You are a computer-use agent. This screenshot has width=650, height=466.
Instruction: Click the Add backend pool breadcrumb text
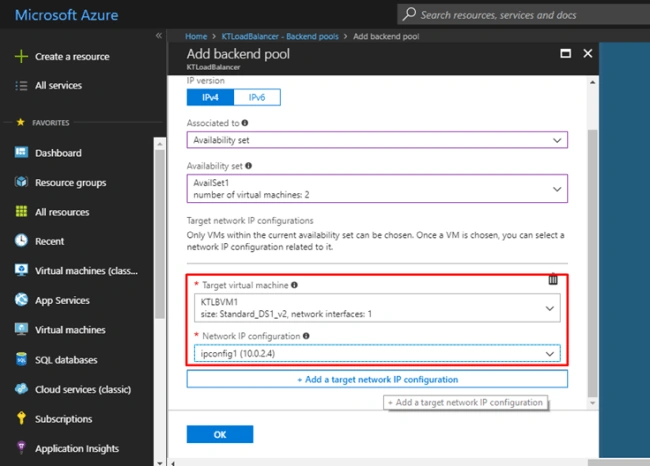tap(386, 36)
